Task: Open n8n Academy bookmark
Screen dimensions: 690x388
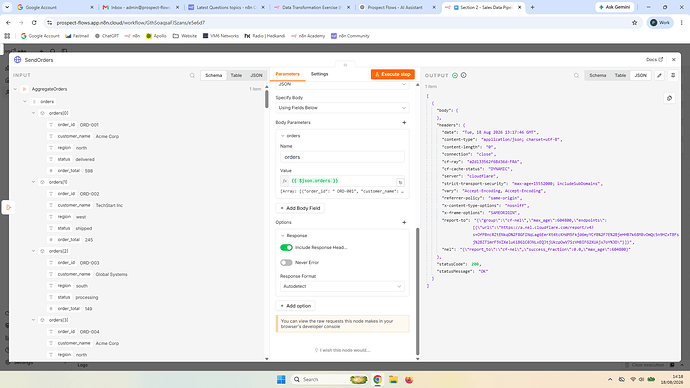Action: coord(308,36)
